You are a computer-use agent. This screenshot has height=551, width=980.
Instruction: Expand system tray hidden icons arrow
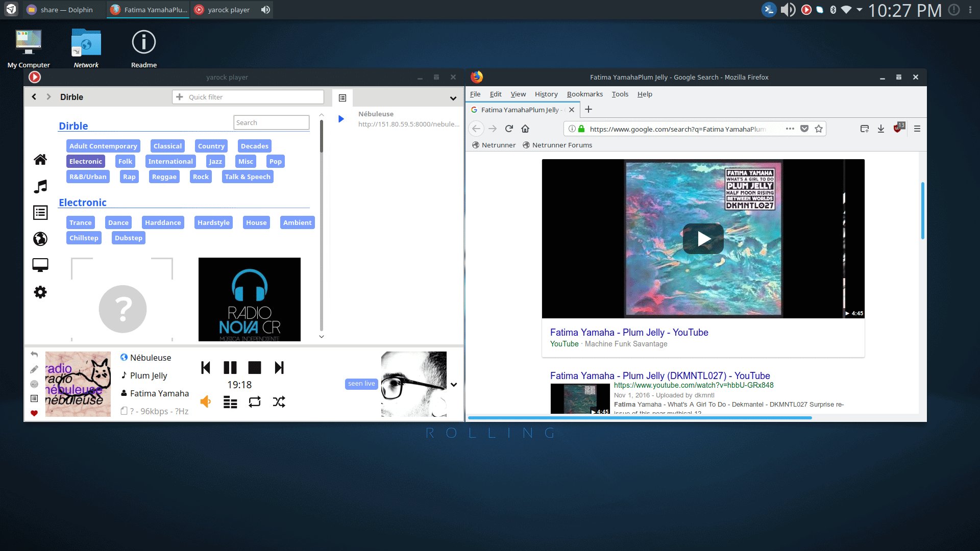[860, 10]
